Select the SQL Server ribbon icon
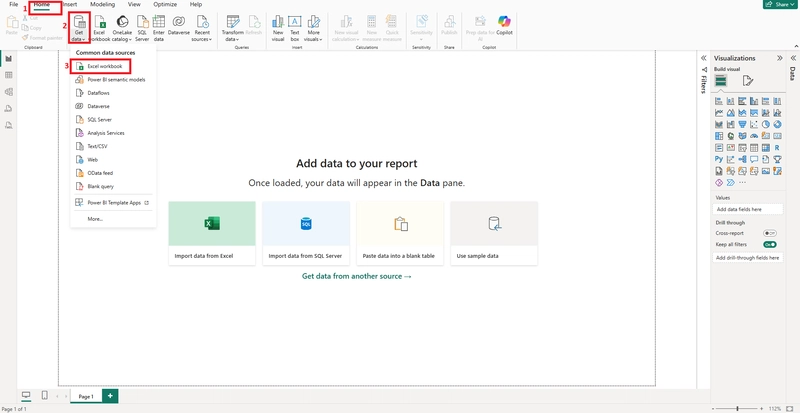The height and width of the screenshot is (413, 800). [x=143, y=27]
